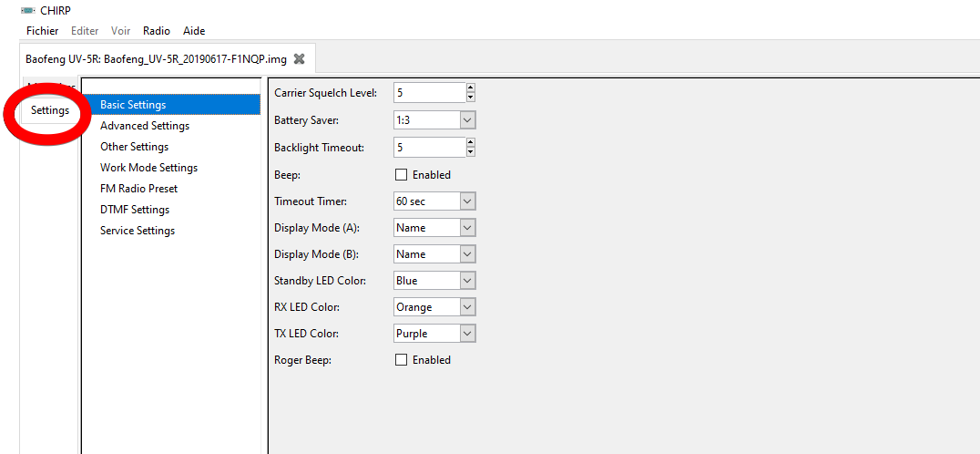The height and width of the screenshot is (454, 980).
Task: Enable the Beep checkbox
Action: pyautogui.click(x=402, y=174)
